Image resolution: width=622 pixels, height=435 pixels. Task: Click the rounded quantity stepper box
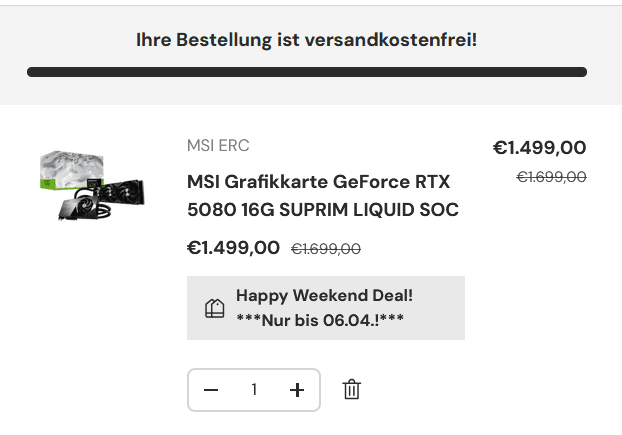(254, 390)
